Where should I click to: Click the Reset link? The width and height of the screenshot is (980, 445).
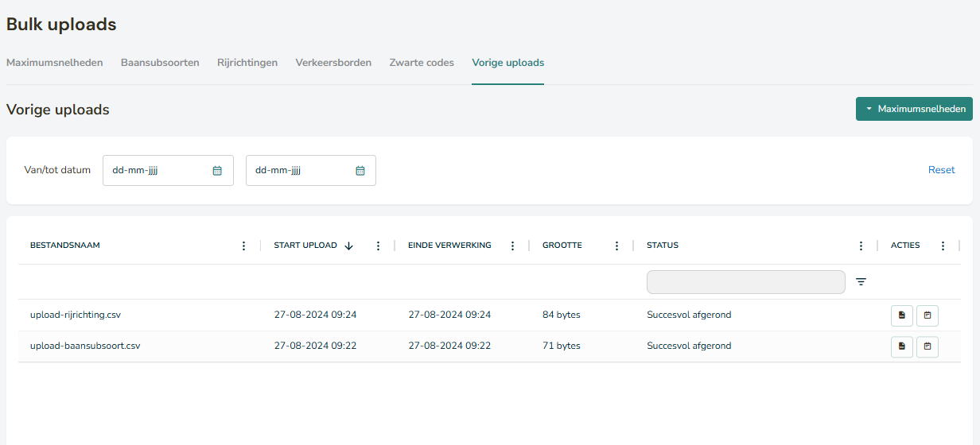click(941, 170)
